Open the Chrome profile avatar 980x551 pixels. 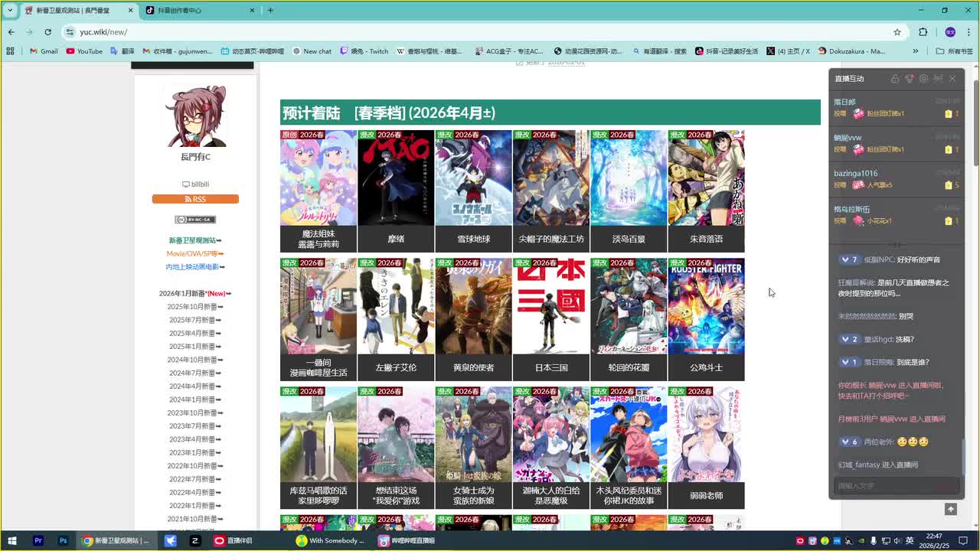tap(950, 32)
